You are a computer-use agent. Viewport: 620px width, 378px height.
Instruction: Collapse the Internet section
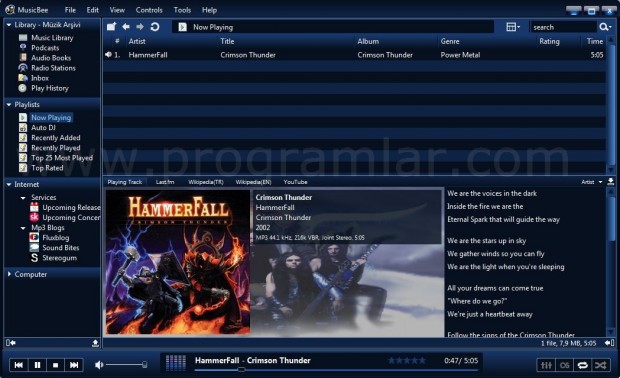click(x=9, y=184)
